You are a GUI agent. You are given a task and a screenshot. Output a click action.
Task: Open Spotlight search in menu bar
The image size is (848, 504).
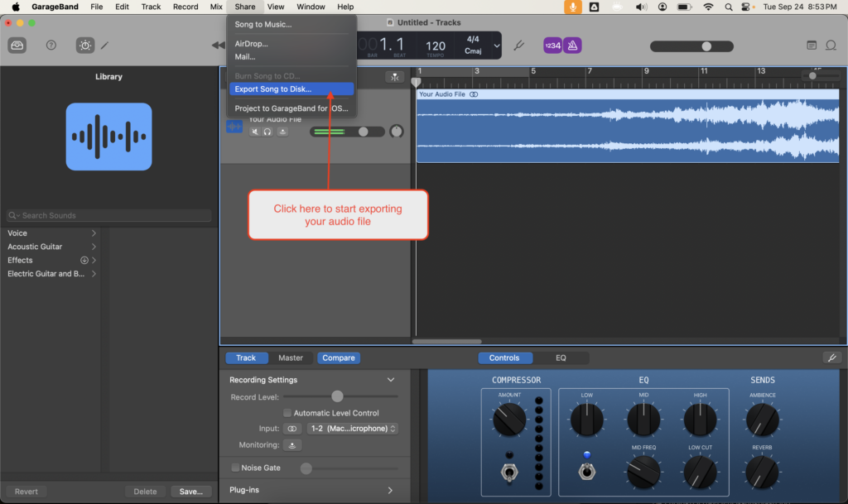pos(729,7)
